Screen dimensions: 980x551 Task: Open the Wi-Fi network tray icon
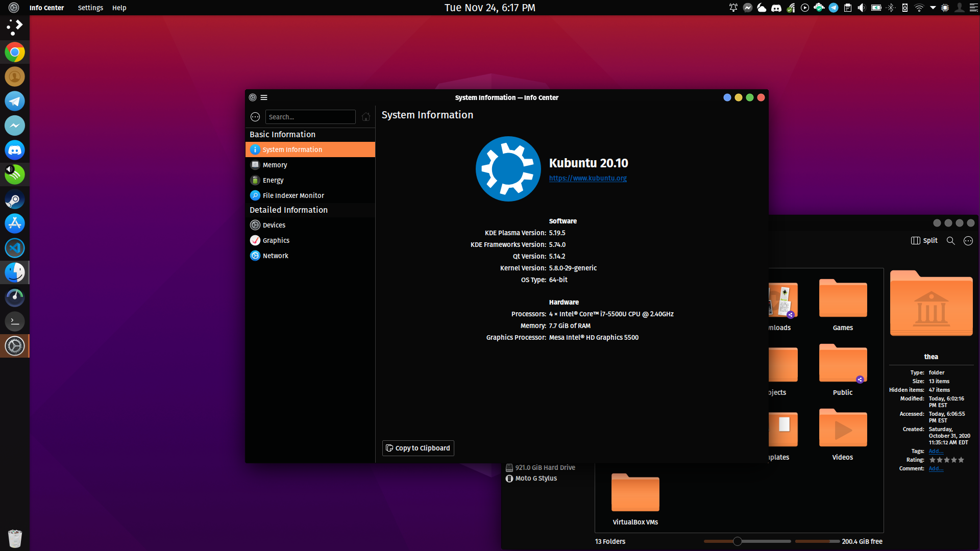point(919,8)
